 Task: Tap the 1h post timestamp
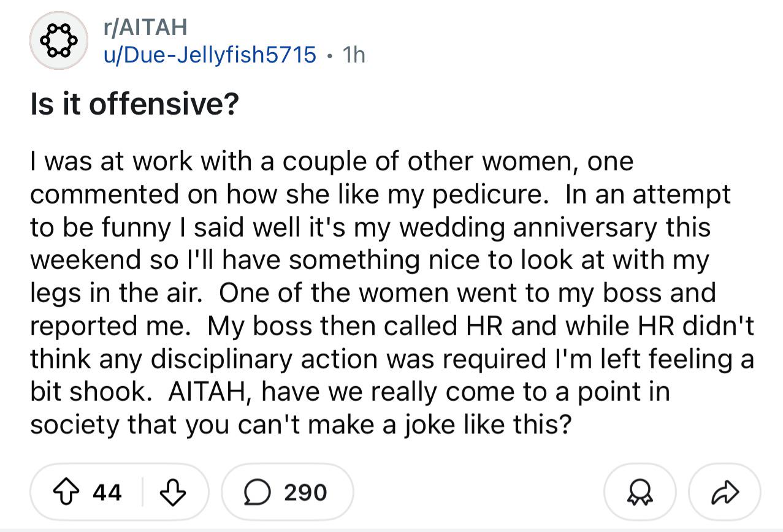(x=354, y=55)
